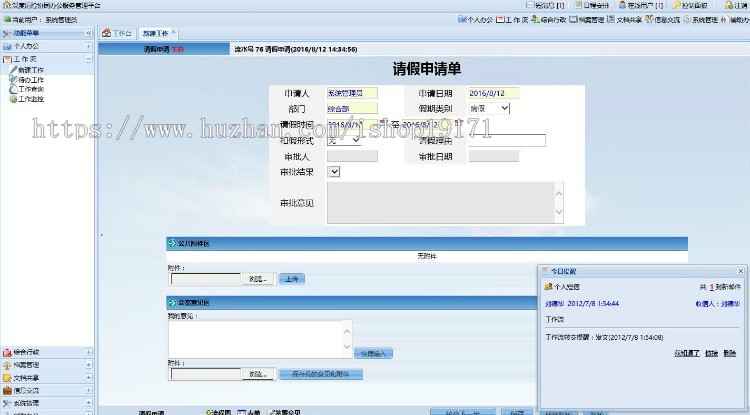This screenshot has width=750, height=415.
Task: Click 浏览 button below 我的意见
Action: [x=258, y=374]
